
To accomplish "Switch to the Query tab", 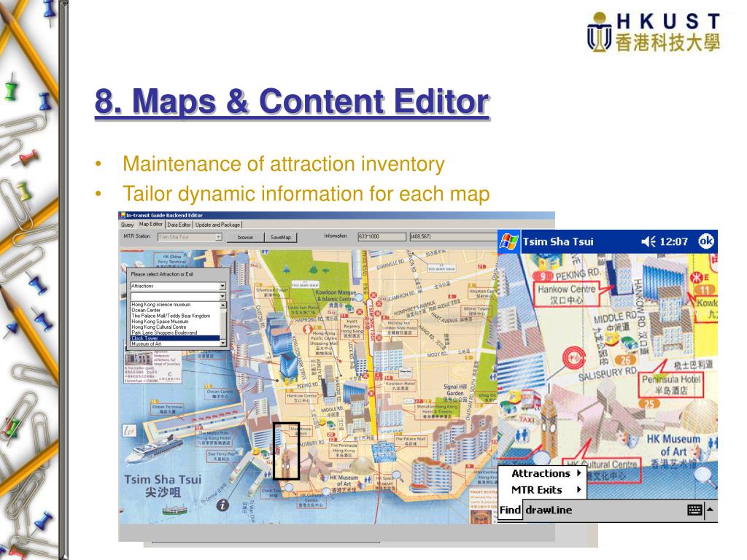I will [127, 225].
